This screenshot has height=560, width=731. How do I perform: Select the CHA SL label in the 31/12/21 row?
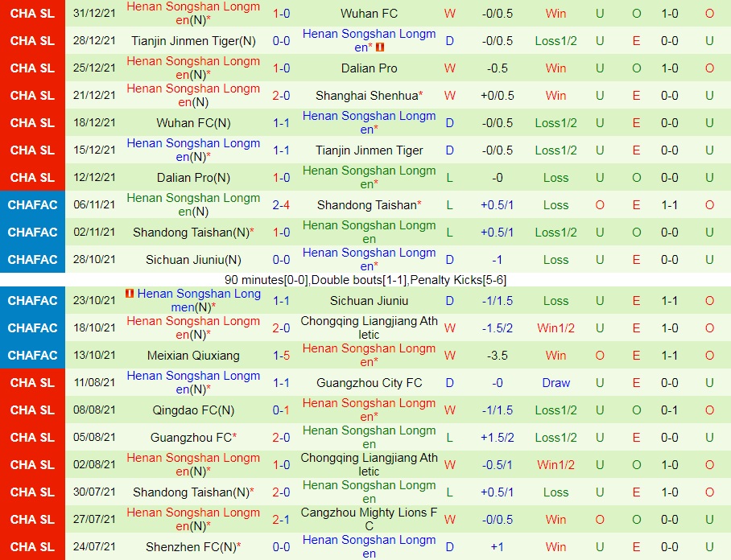(x=33, y=14)
